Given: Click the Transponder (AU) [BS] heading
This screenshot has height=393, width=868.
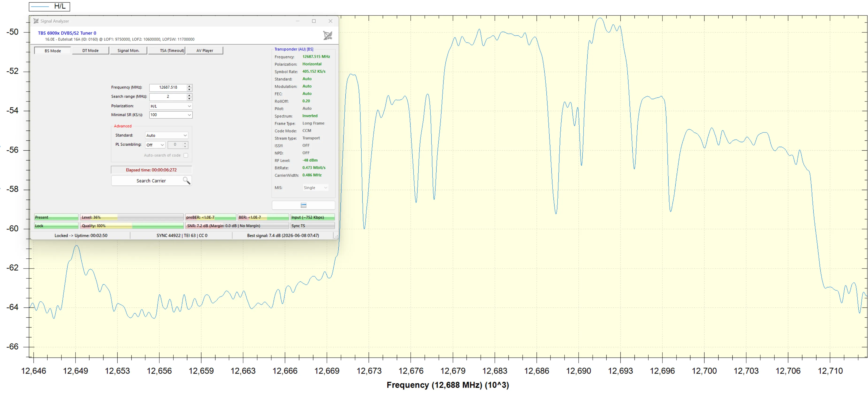Looking at the screenshot, I should (294, 49).
